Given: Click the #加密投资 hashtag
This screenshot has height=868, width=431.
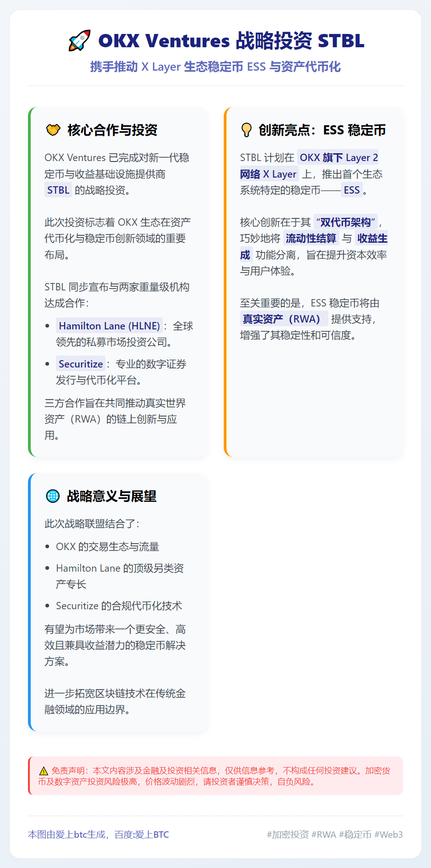Looking at the screenshot, I should (287, 835).
